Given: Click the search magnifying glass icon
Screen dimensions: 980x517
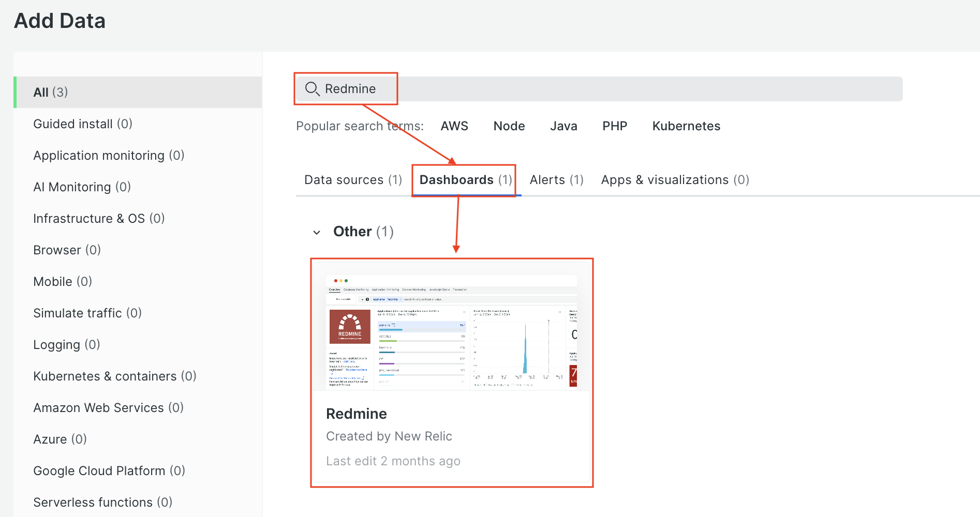Looking at the screenshot, I should click(x=312, y=88).
